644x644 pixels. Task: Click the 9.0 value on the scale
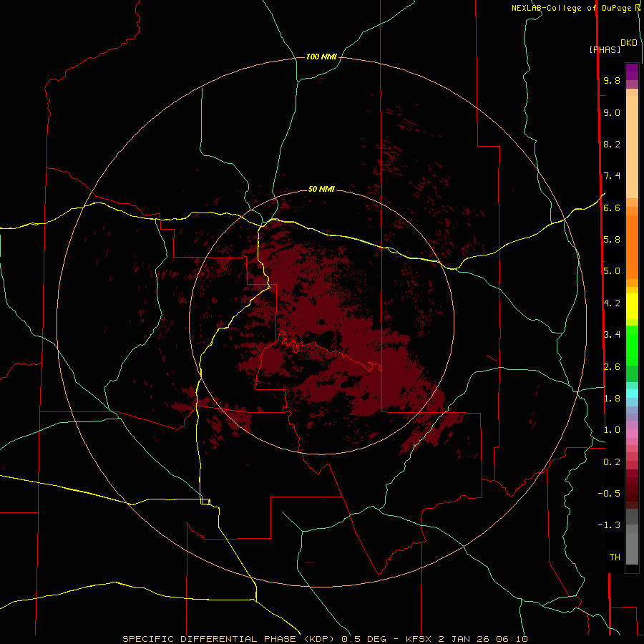[x=612, y=112]
